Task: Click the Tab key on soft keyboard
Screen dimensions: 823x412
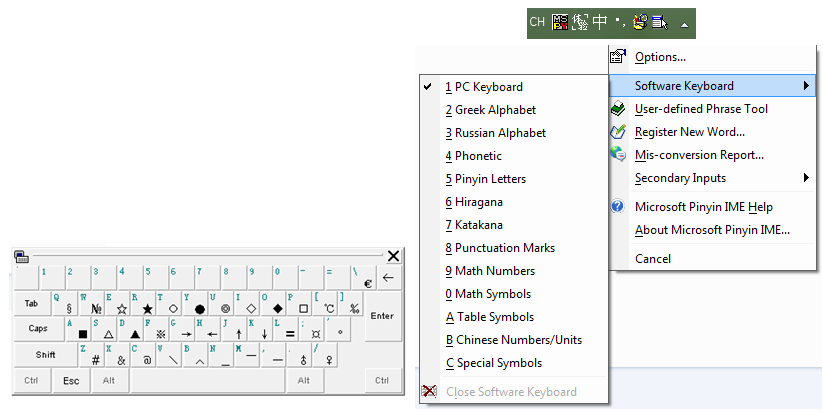Action: [x=31, y=303]
